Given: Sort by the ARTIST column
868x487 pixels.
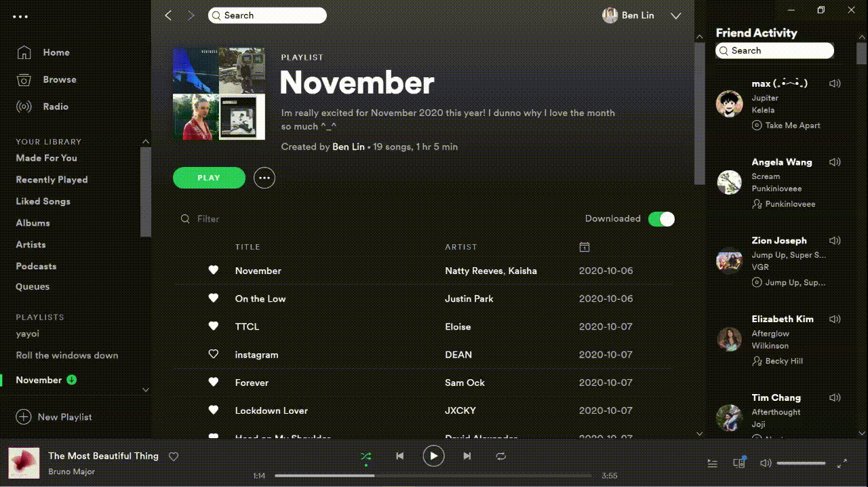Looking at the screenshot, I should (461, 247).
